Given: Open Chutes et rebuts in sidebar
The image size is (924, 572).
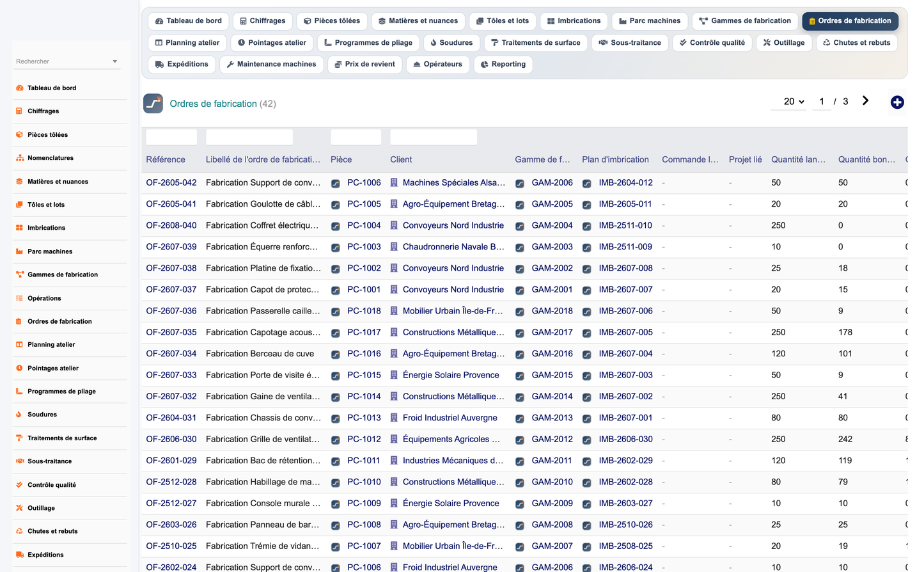Looking at the screenshot, I should click(x=52, y=531).
